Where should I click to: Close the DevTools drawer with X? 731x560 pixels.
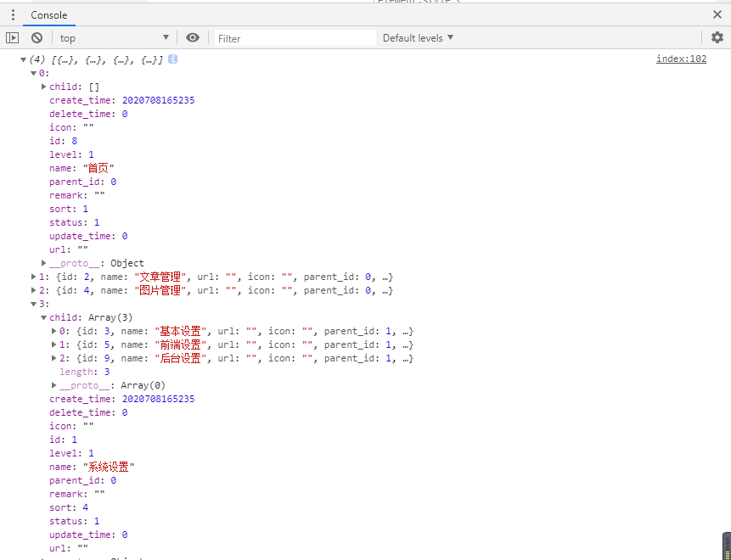pyautogui.click(x=717, y=14)
